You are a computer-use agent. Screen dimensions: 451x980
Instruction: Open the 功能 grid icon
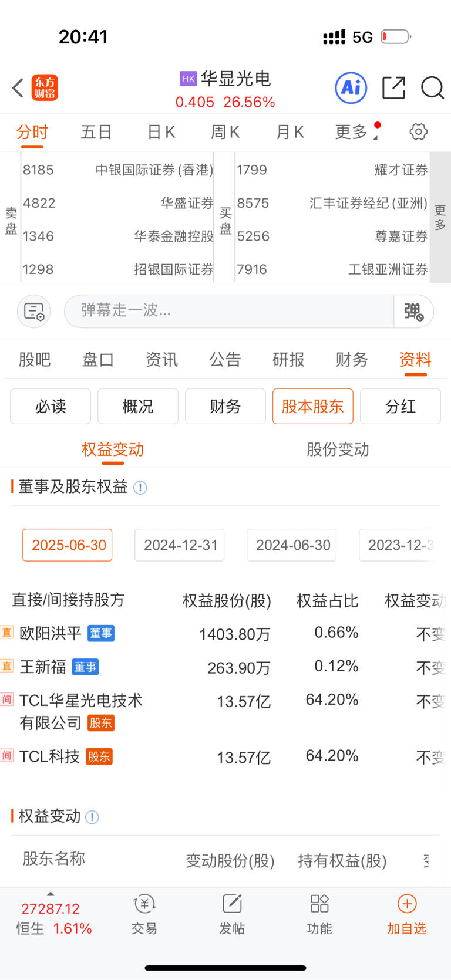319,904
